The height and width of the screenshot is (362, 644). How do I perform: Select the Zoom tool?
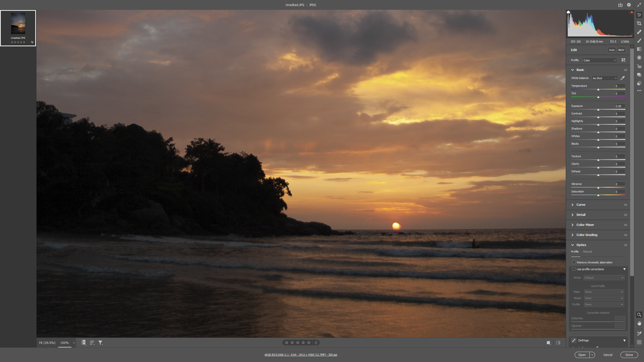639,315
